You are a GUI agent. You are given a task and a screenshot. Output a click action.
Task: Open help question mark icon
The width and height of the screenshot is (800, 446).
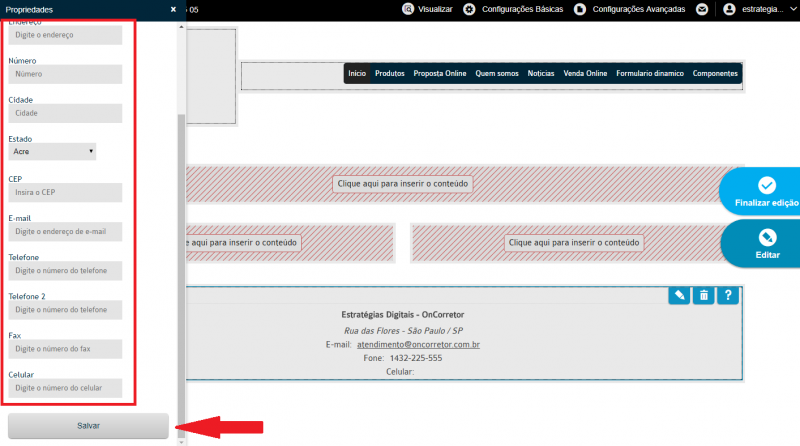point(728,295)
